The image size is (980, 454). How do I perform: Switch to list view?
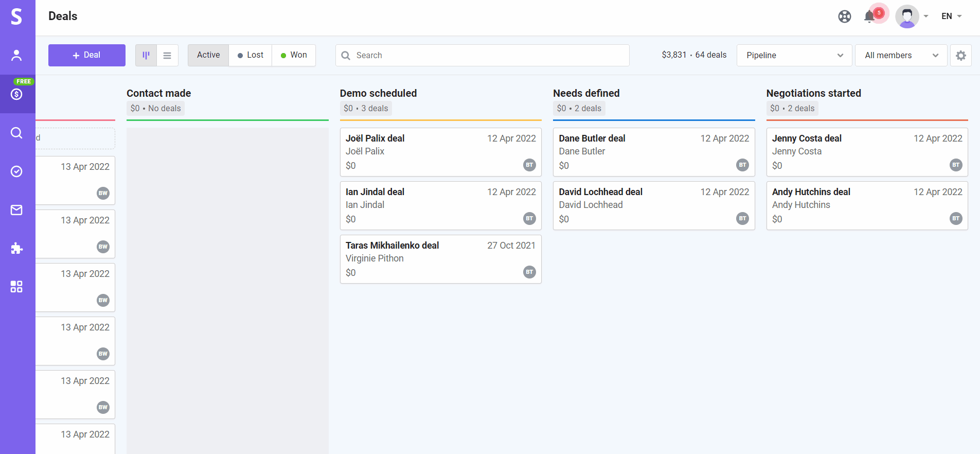point(167,55)
